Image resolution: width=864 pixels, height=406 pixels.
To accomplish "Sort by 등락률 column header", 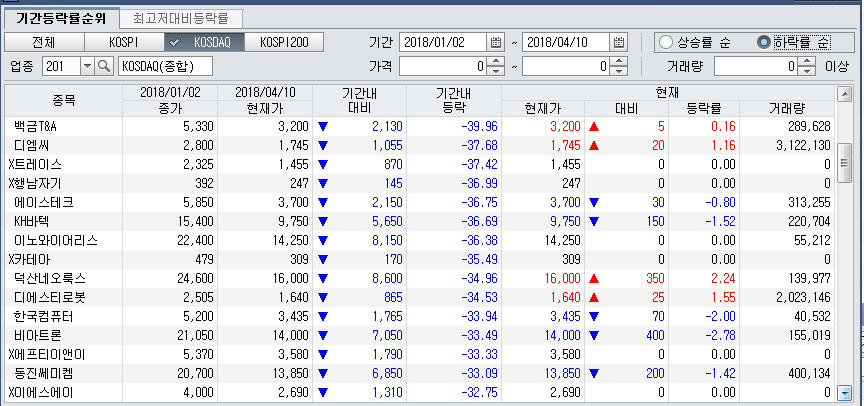I will [x=704, y=109].
